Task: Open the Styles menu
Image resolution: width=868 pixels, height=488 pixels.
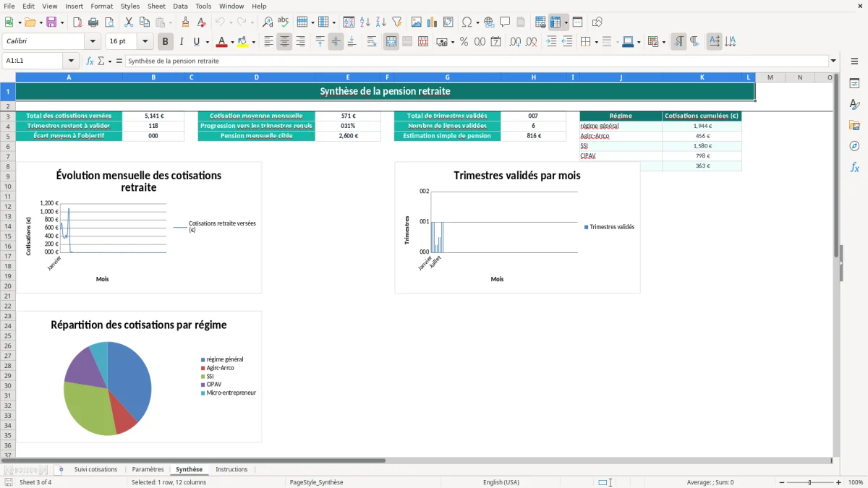Action: point(130,6)
